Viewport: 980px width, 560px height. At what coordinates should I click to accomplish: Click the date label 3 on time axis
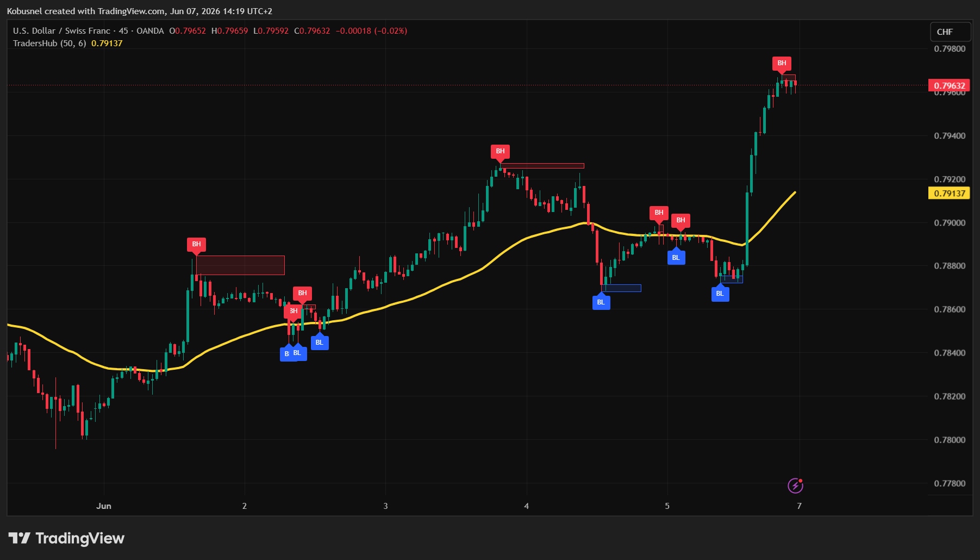pos(386,506)
